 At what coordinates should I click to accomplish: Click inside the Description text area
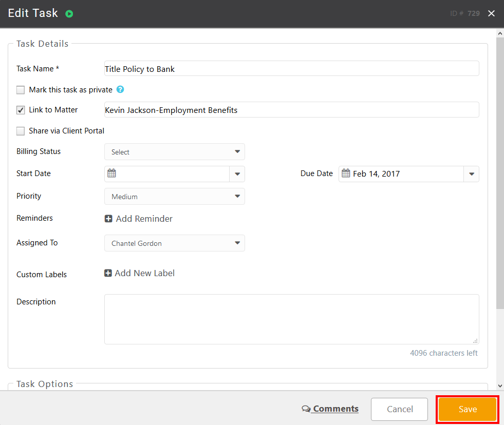coord(291,318)
